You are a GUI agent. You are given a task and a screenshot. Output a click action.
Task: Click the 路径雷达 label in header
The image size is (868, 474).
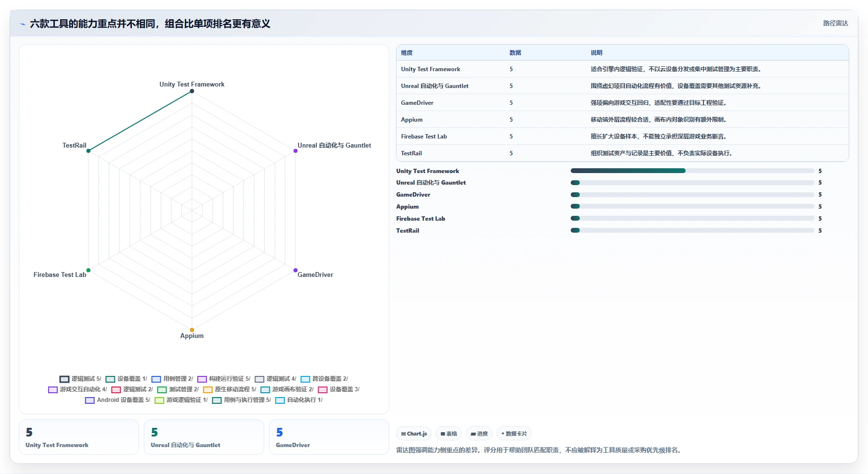(835, 23)
